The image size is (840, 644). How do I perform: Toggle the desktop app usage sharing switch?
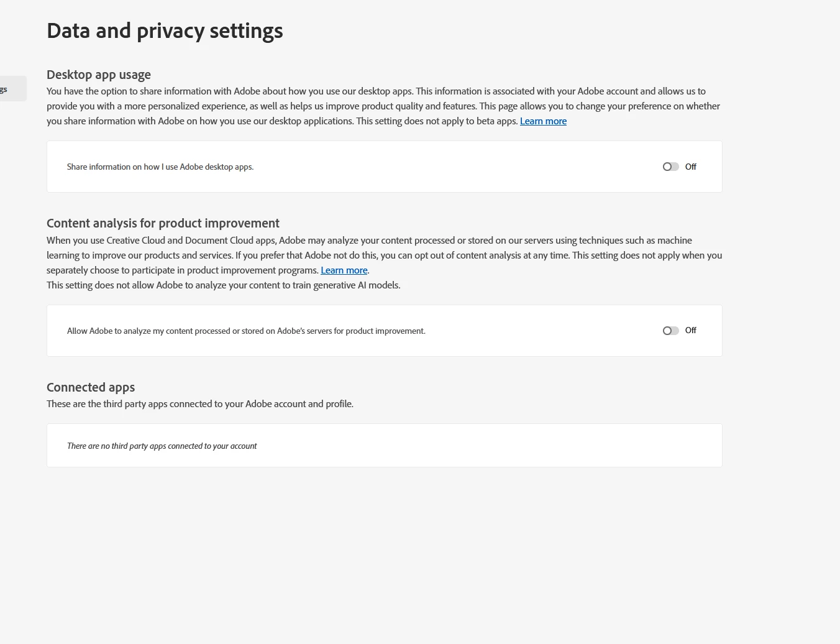(670, 167)
